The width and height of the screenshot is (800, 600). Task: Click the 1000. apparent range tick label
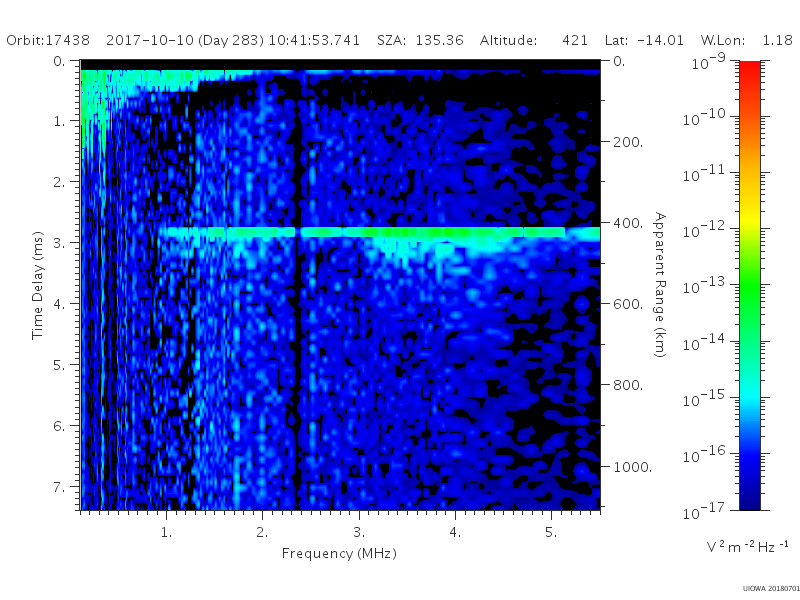click(632, 467)
